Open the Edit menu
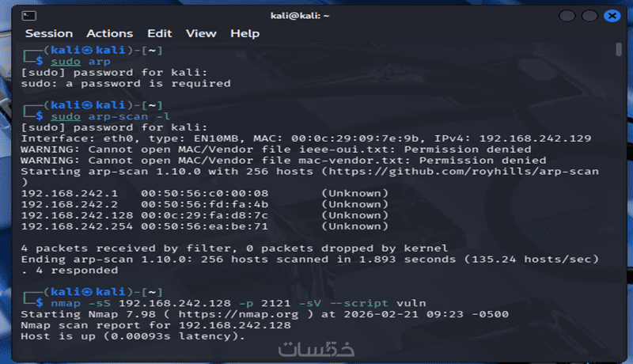The height and width of the screenshot is (364, 633). (160, 33)
